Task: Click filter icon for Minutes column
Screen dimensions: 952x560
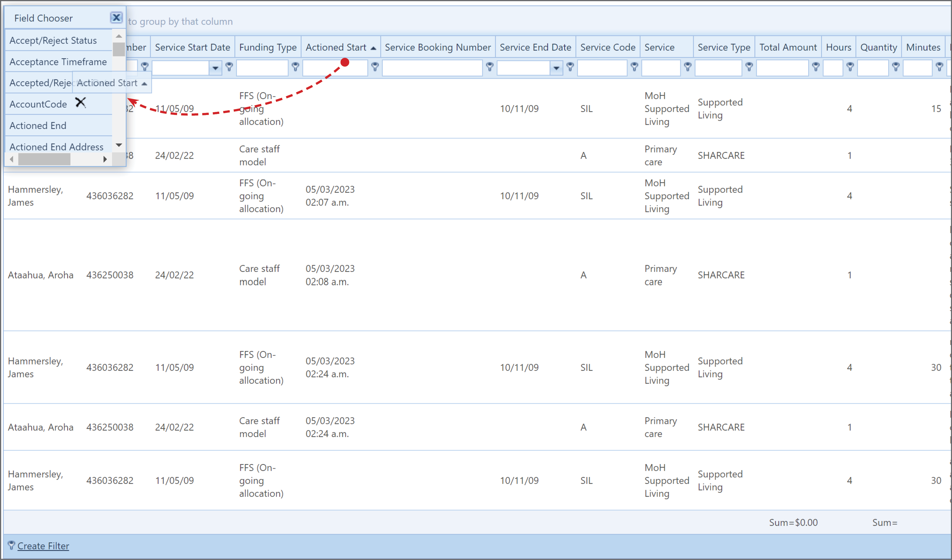Action: tap(940, 67)
